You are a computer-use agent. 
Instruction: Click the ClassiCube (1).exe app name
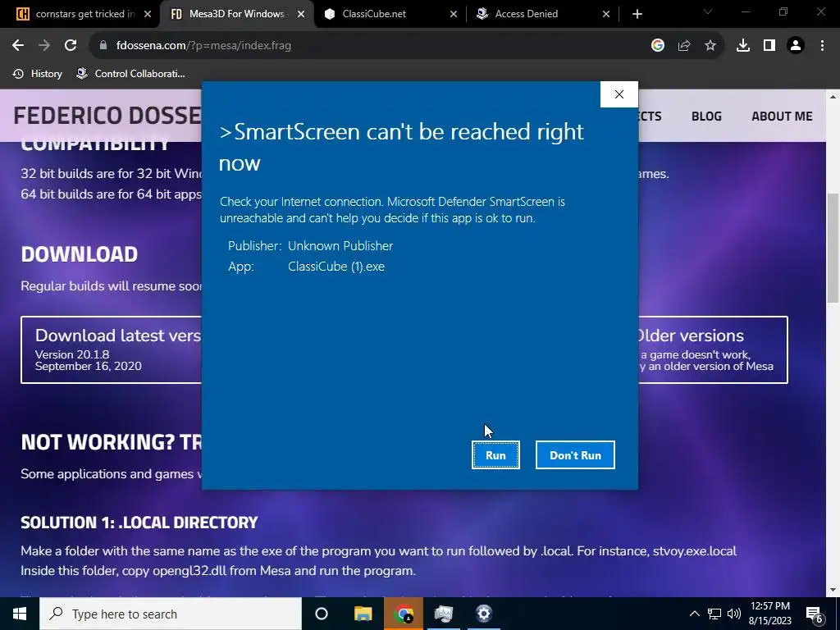coord(336,267)
